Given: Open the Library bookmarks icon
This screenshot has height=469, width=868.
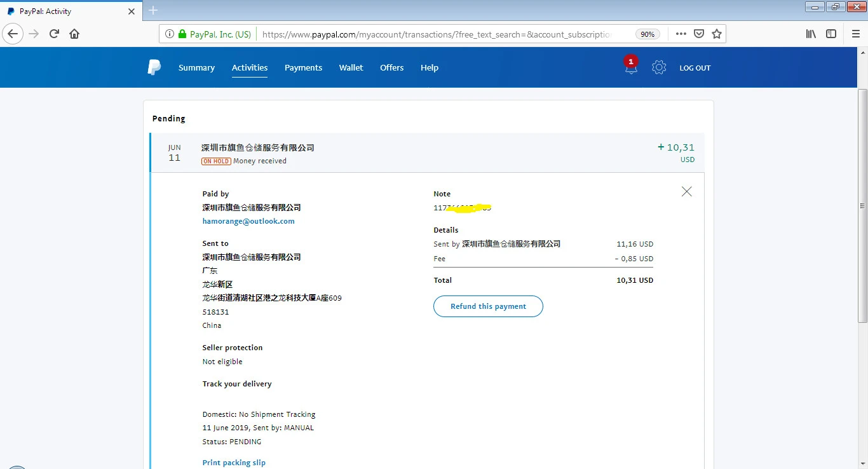Looking at the screenshot, I should point(811,34).
